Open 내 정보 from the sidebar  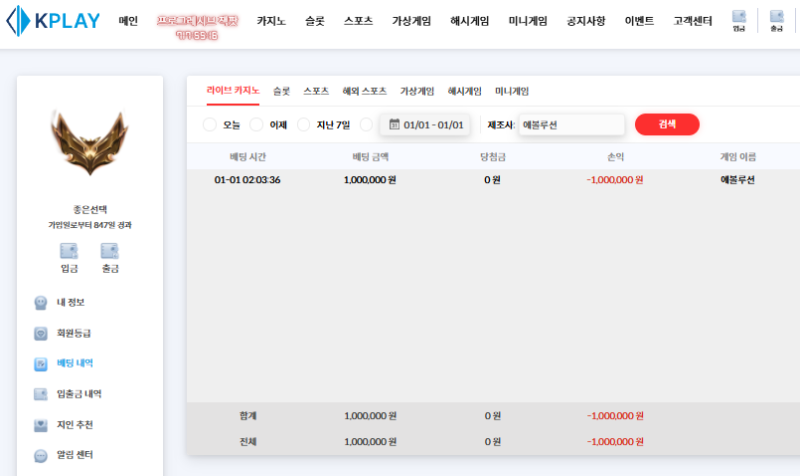70,302
